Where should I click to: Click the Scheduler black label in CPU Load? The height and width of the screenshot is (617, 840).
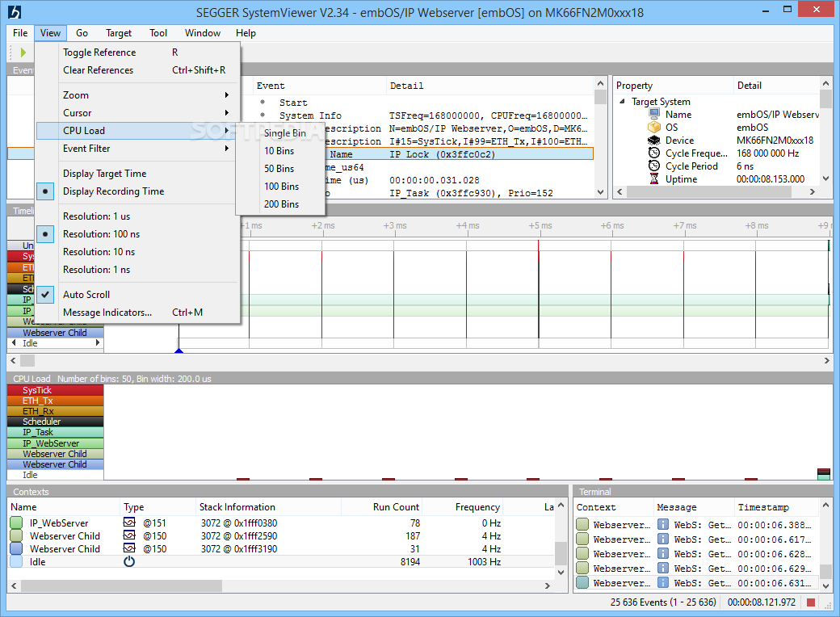(x=55, y=422)
